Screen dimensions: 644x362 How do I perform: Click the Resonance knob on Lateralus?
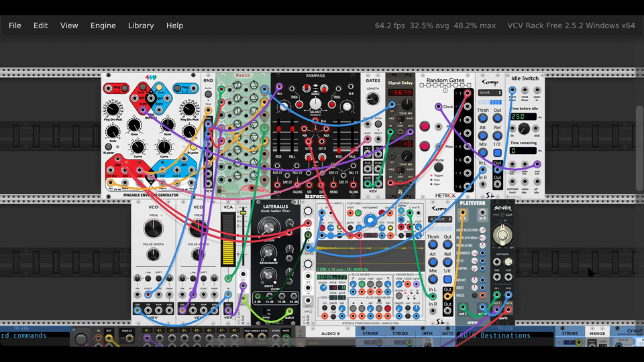pyautogui.click(x=268, y=253)
